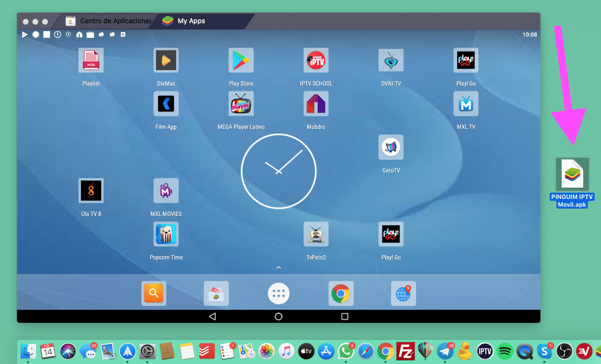Launch IPTV SCHOOL app
Image resolution: width=601 pixels, height=364 pixels.
(x=316, y=61)
